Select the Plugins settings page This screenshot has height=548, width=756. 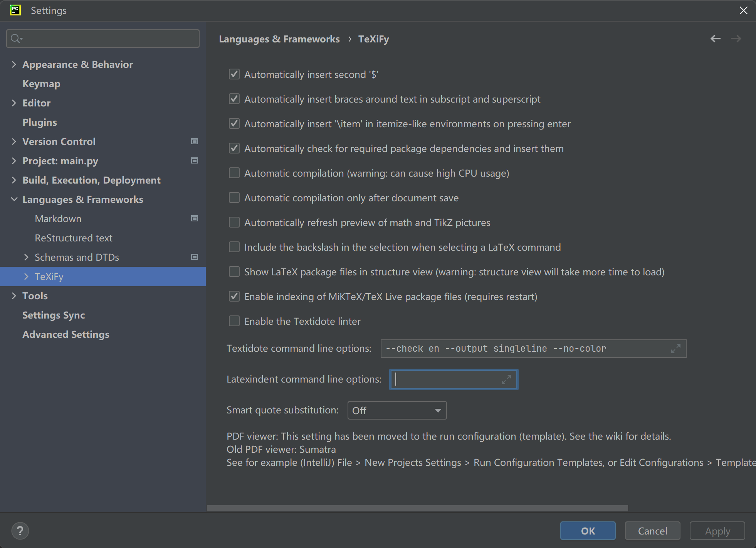click(x=39, y=122)
